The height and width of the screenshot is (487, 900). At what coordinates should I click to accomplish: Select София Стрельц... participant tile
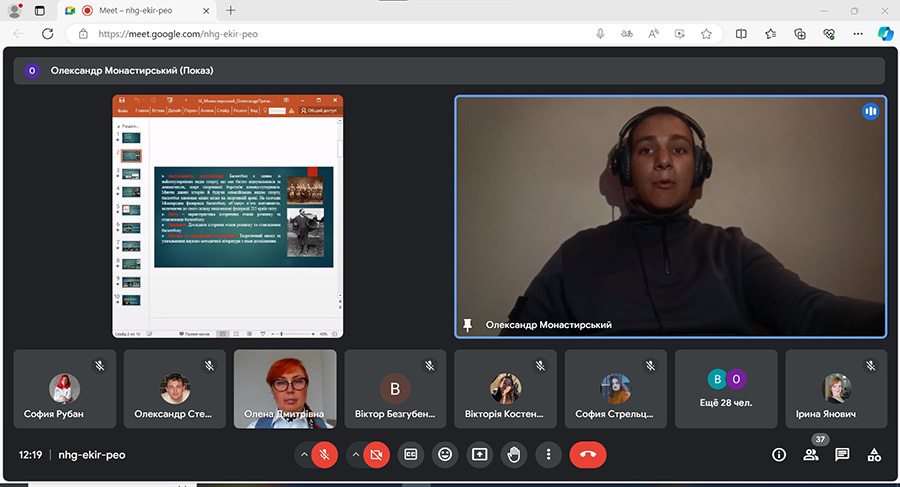coord(616,389)
